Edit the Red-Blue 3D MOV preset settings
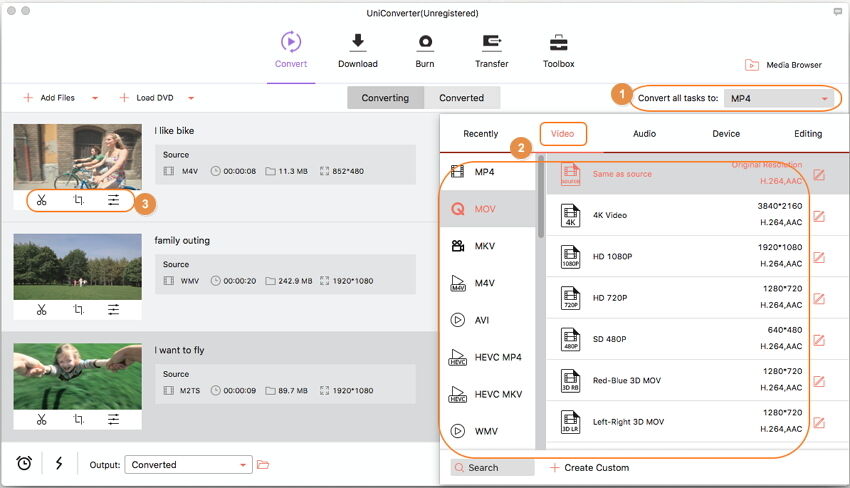The width and height of the screenshot is (850, 488). [x=819, y=381]
